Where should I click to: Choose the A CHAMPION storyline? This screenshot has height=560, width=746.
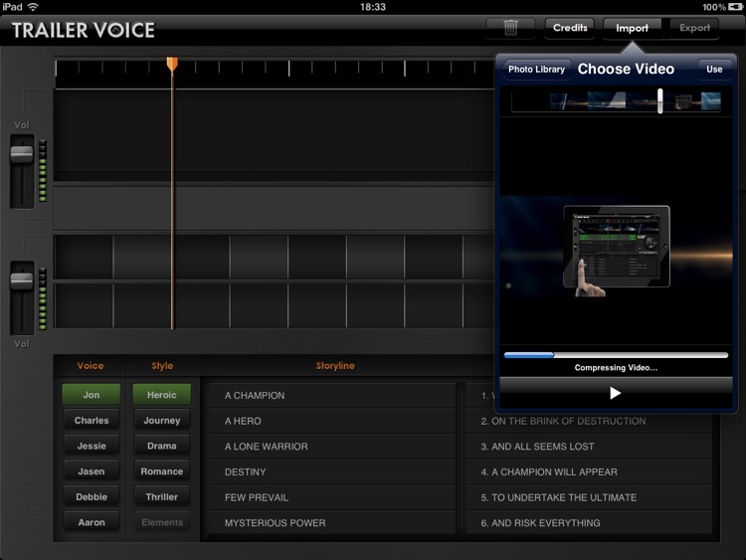332,395
